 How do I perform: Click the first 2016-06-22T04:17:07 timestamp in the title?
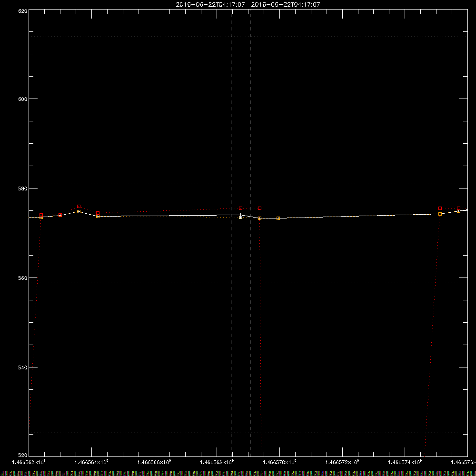click(x=210, y=5)
